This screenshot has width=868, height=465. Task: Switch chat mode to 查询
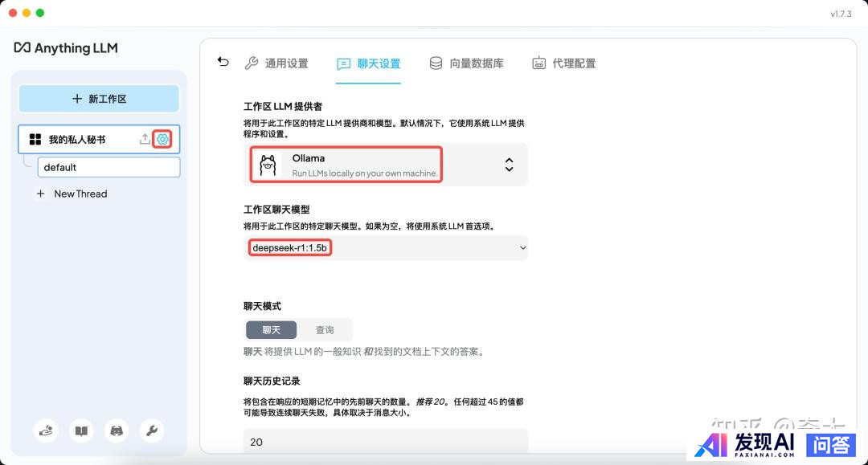325,330
